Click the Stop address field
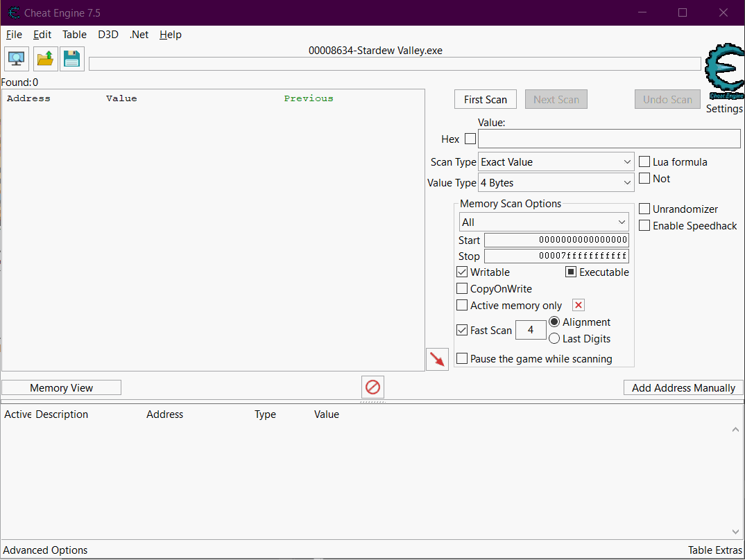Screen dimensions: 745x560 point(556,256)
